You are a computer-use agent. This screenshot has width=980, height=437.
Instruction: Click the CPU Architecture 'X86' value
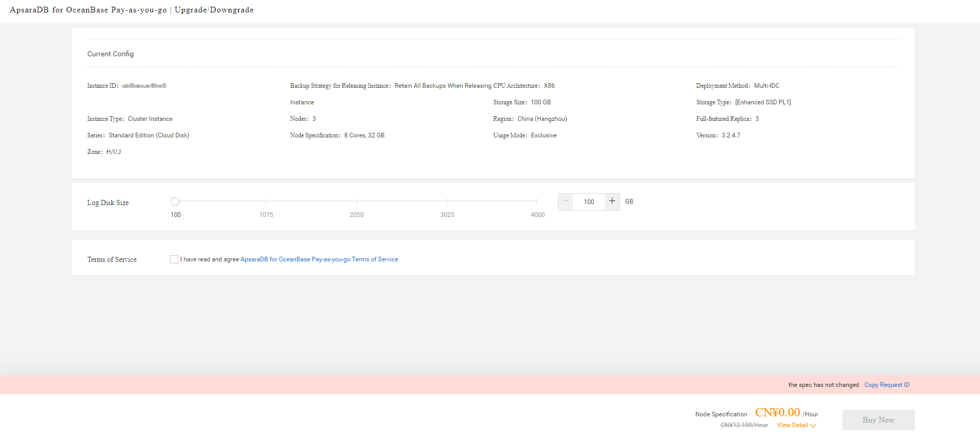pyautogui.click(x=549, y=86)
